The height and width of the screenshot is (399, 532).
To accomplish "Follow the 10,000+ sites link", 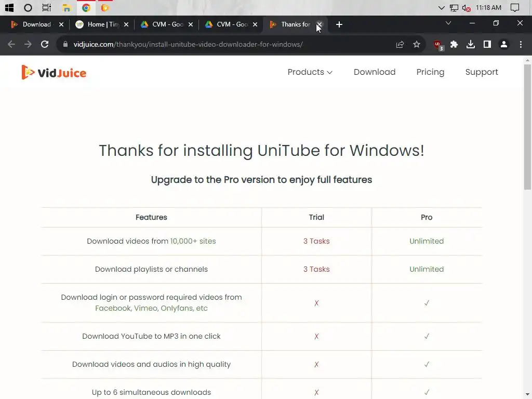I will [x=193, y=241].
